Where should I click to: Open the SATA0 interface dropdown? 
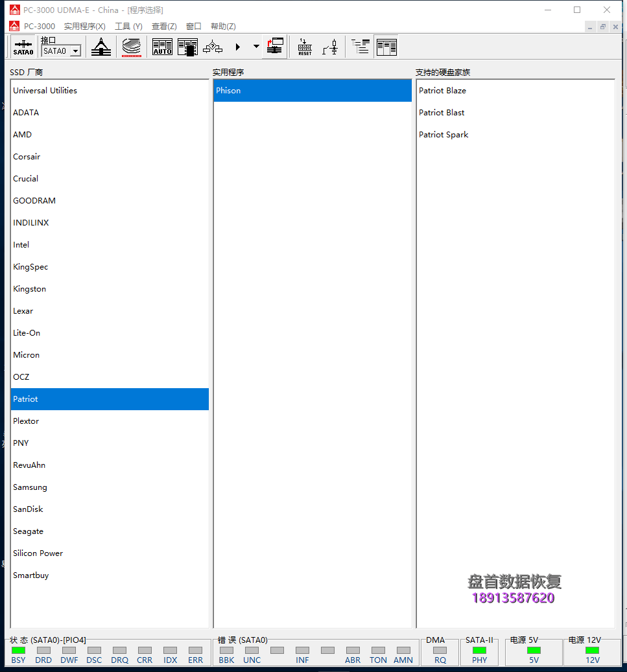[x=75, y=51]
